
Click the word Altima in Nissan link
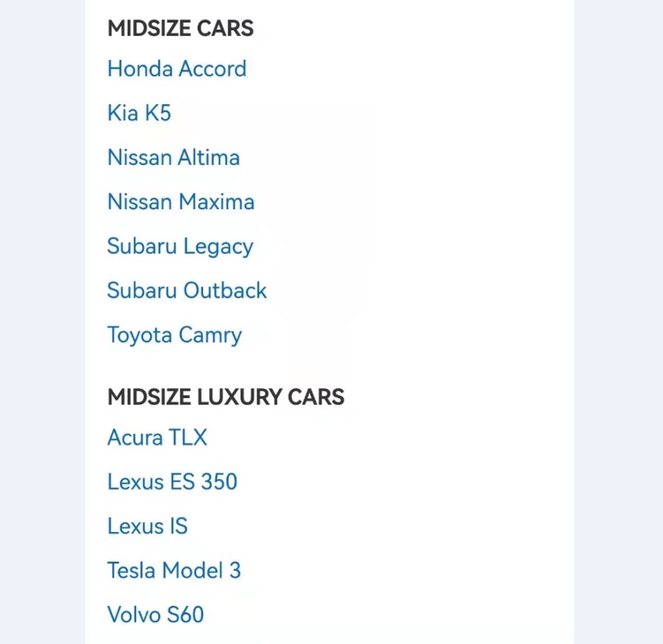pos(209,158)
